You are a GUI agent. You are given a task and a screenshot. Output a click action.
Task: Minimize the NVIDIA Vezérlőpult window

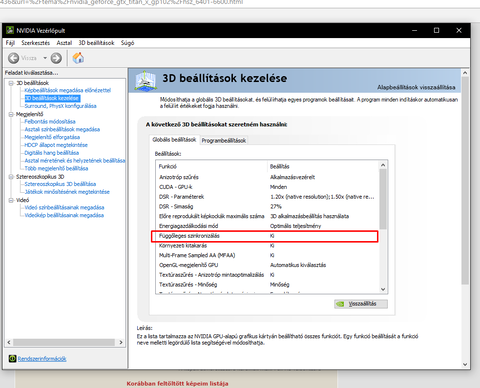click(414, 30)
